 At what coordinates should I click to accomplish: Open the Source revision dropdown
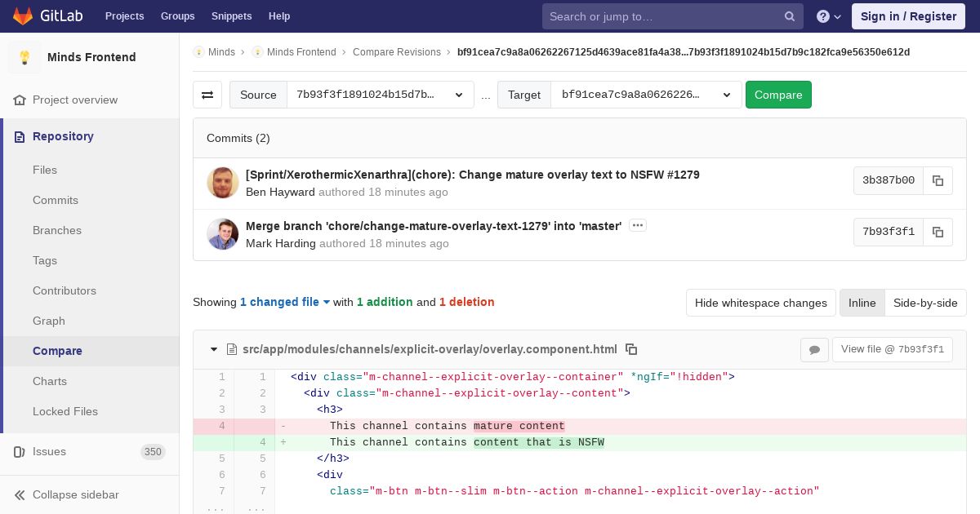coord(380,95)
